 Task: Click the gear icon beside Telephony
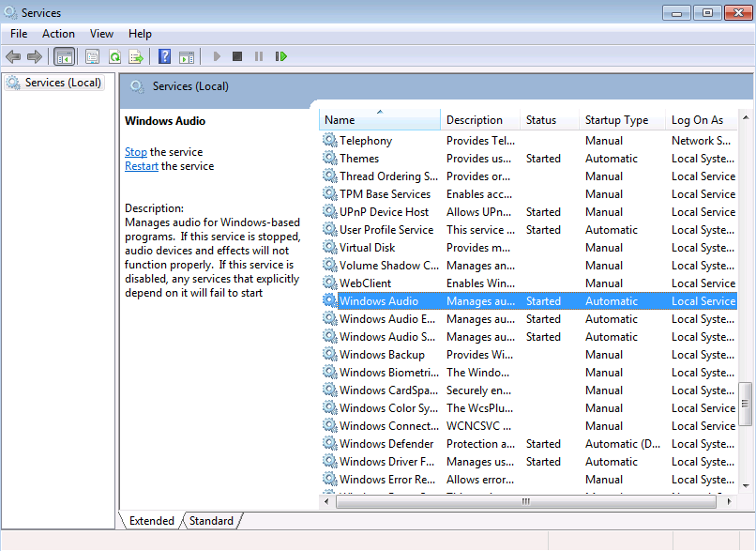330,141
